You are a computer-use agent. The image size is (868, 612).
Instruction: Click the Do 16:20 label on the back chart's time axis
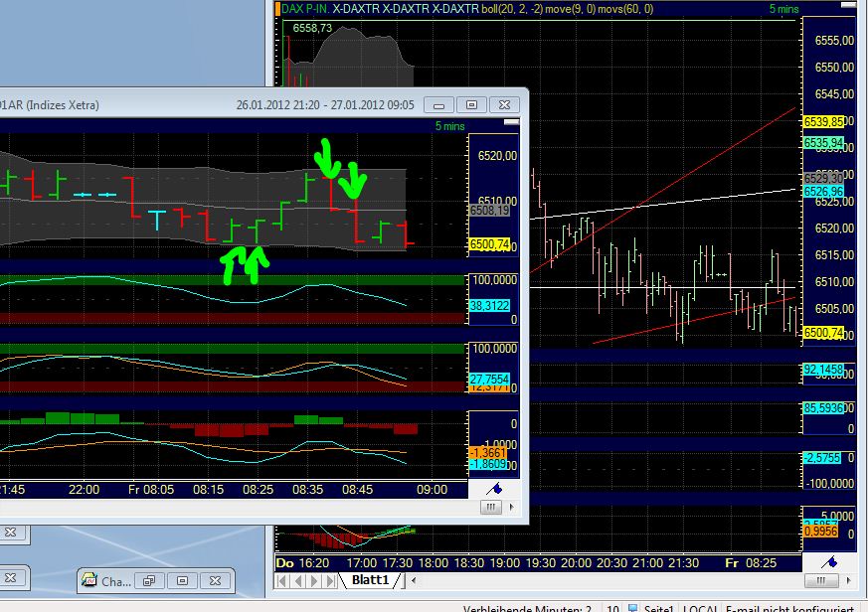pos(301,563)
